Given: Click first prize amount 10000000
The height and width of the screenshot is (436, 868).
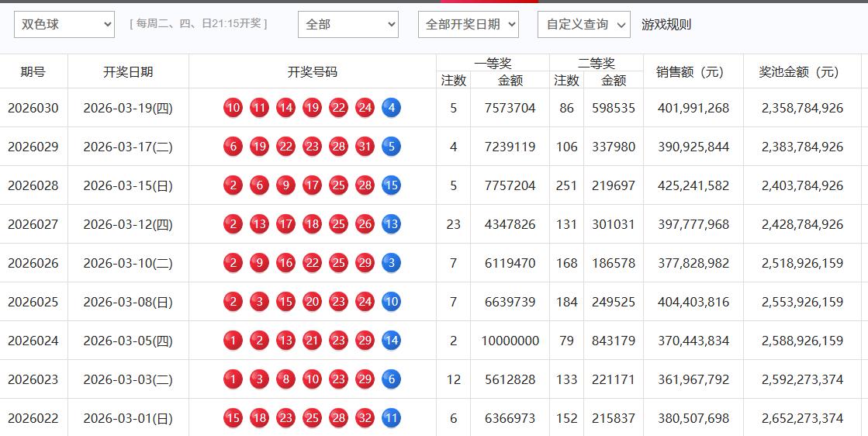Looking at the screenshot, I should pos(510,341).
